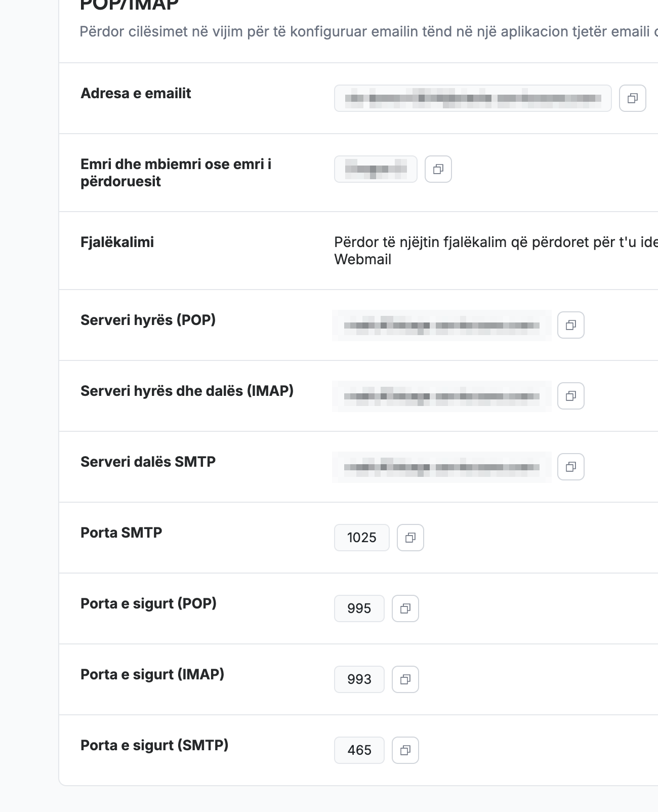658x812 pixels.
Task: Copy the email address (Adresa e emailit)
Action: pos(633,98)
